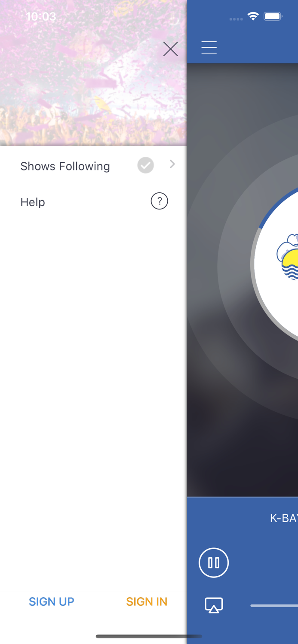Open AirPlay casting options
The height and width of the screenshot is (644, 298).
(214, 605)
